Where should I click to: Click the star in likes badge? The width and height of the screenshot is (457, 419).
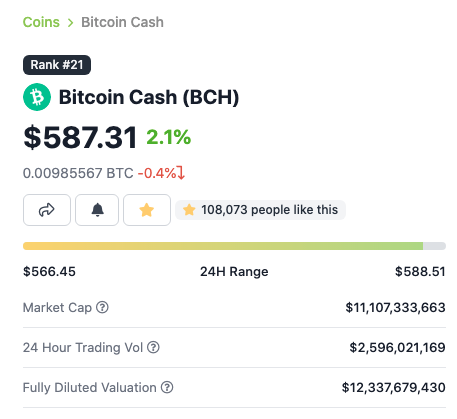pos(189,210)
